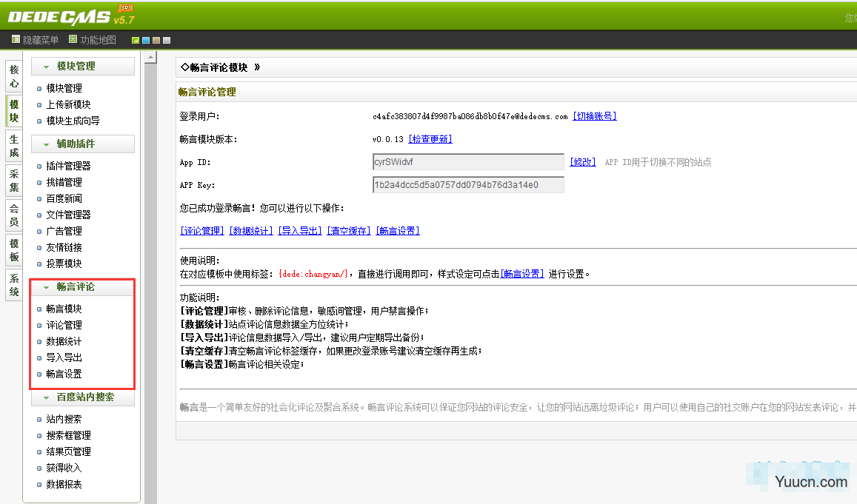The image size is (857, 504).
Task: Pick the gray theme swatch
Action: [167, 41]
